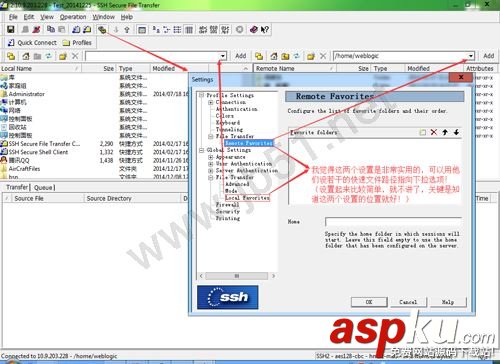Click the Help book icon in toolbar

tap(254, 30)
